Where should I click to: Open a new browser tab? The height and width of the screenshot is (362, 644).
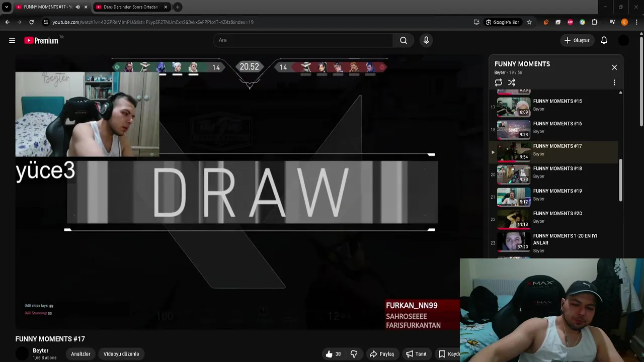pos(178,7)
